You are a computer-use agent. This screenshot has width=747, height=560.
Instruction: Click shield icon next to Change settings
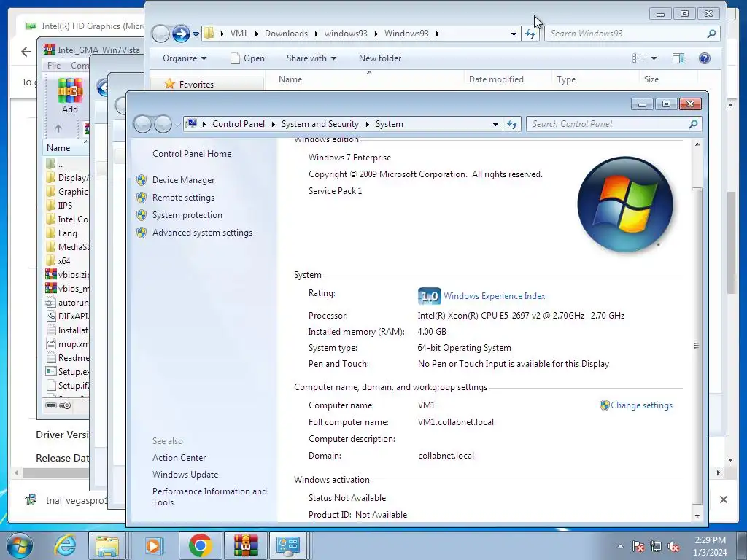605,405
